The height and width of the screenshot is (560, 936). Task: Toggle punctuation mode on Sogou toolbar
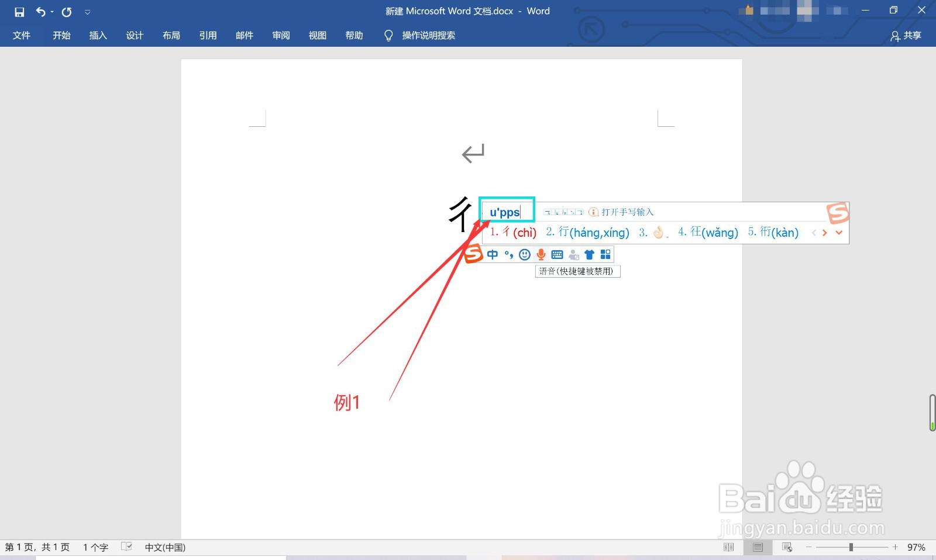[508, 254]
